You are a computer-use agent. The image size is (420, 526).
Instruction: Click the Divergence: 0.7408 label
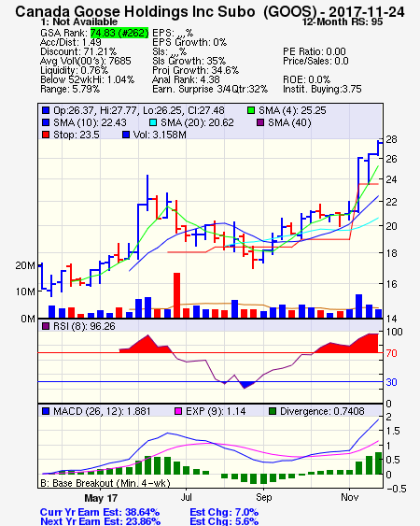(x=322, y=411)
